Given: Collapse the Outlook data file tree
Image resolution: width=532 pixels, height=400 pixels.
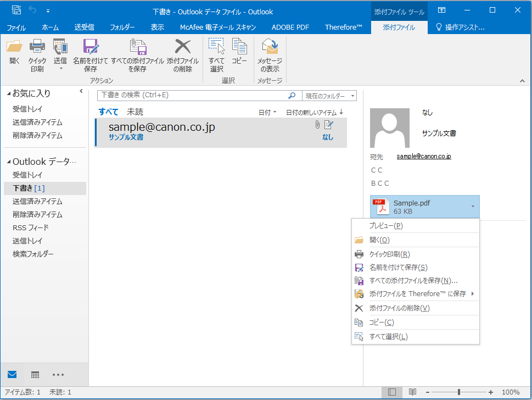Looking at the screenshot, I should click(x=9, y=162).
